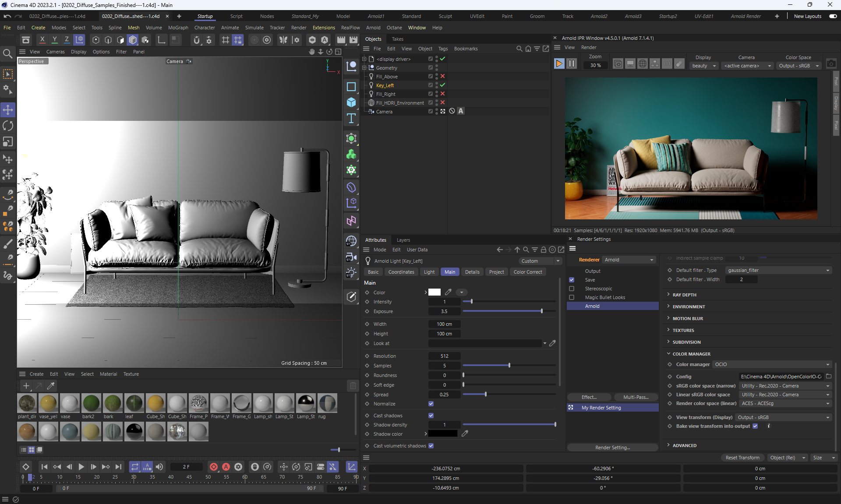
Task: Open the Renderer Arnold dropdown
Action: tap(629, 260)
